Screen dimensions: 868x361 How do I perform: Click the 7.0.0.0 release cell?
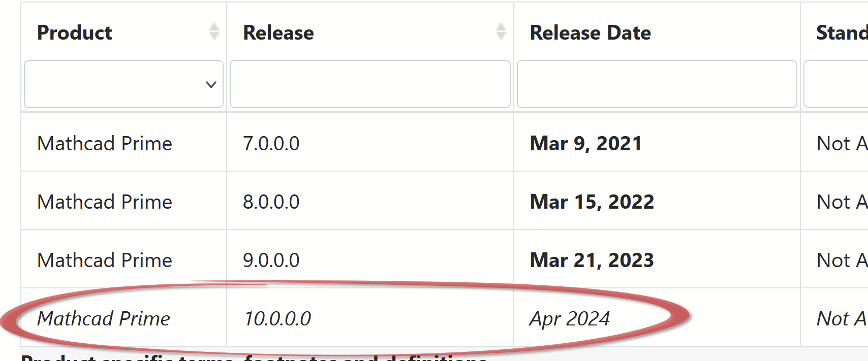pyautogui.click(x=271, y=144)
